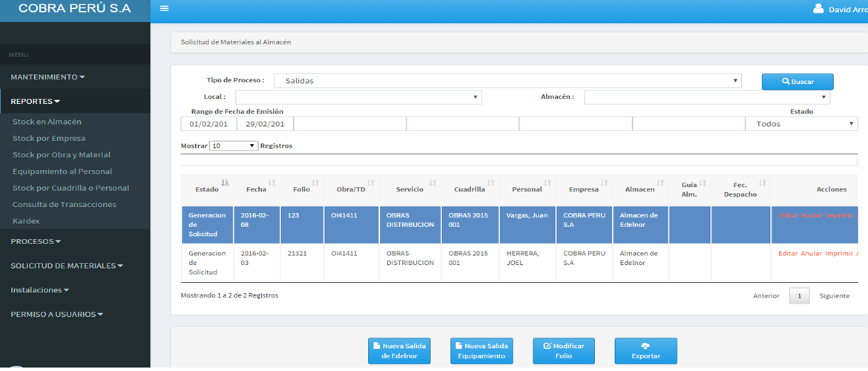Expand the PERMISO A USUARIOS menu

pyautogui.click(x=57, y=315)
